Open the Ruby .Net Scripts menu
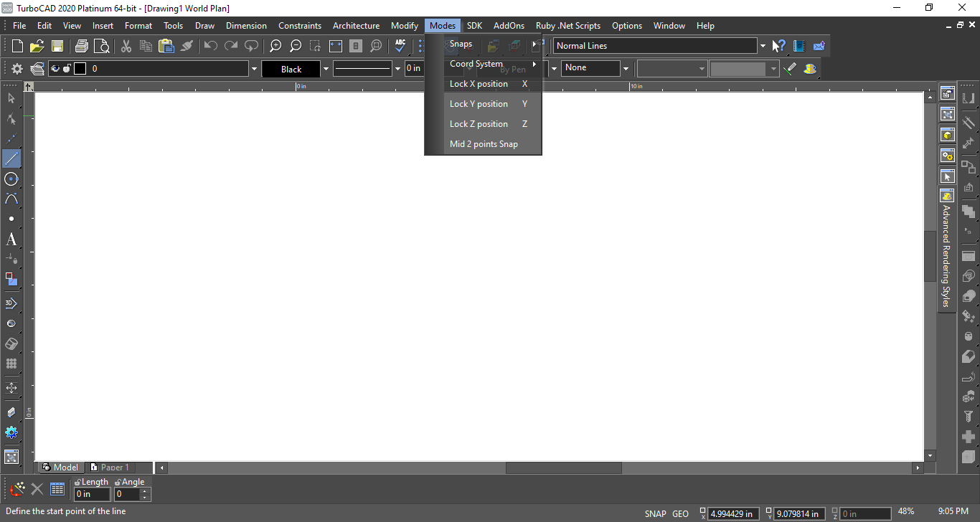This screenshot has height=522, width=980. tap(568, 26)
